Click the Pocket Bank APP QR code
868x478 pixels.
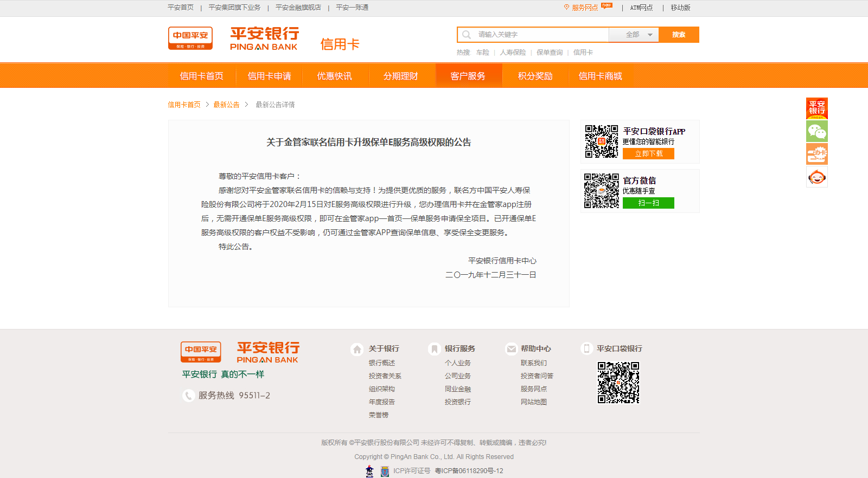tap(601, 141)
